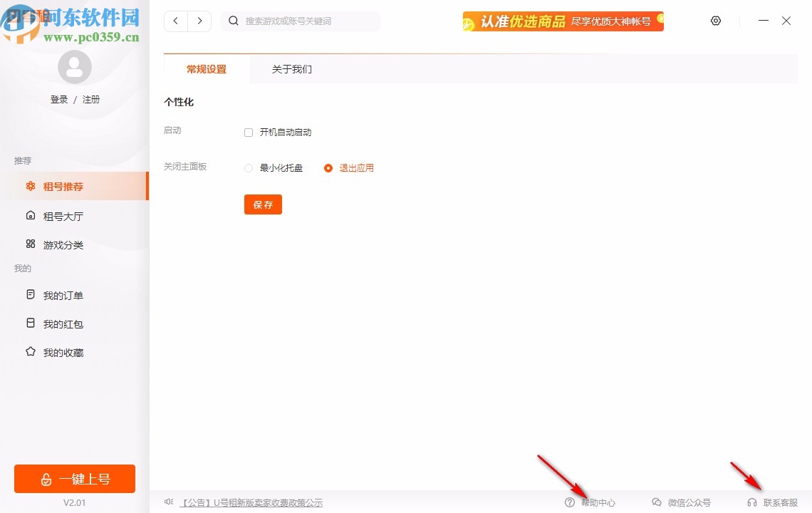
Task: Select 退出应用 option
Action: pyautogui.click(x=328, y=167)
